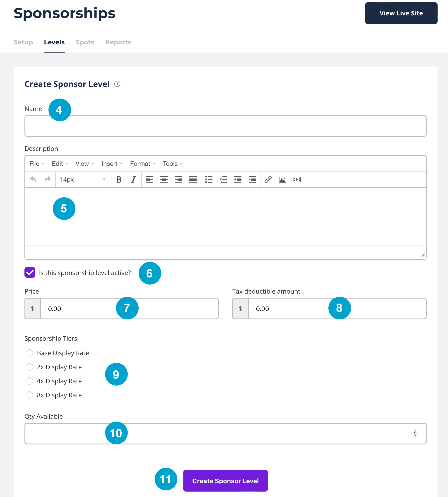Insert a bulleted list

pos(209,179)
